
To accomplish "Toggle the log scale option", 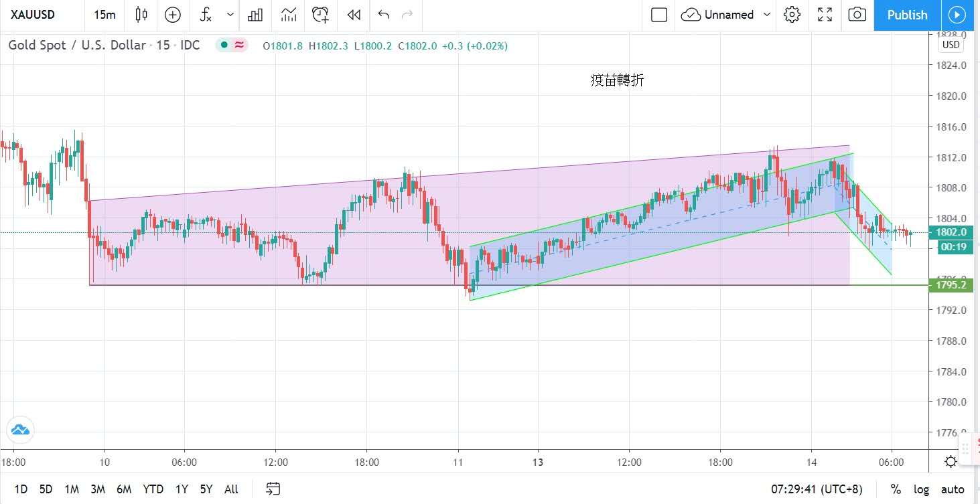I will [x=922, y=489].
